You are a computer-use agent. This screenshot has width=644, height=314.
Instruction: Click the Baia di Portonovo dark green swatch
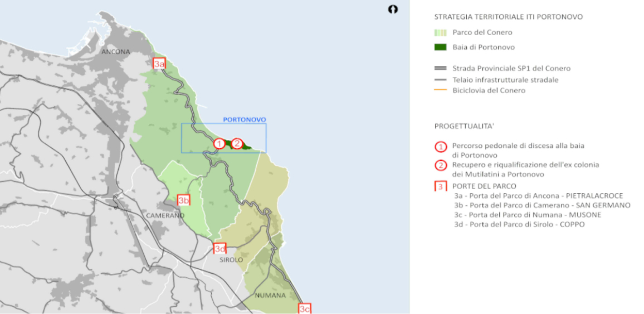pos(440,47)
